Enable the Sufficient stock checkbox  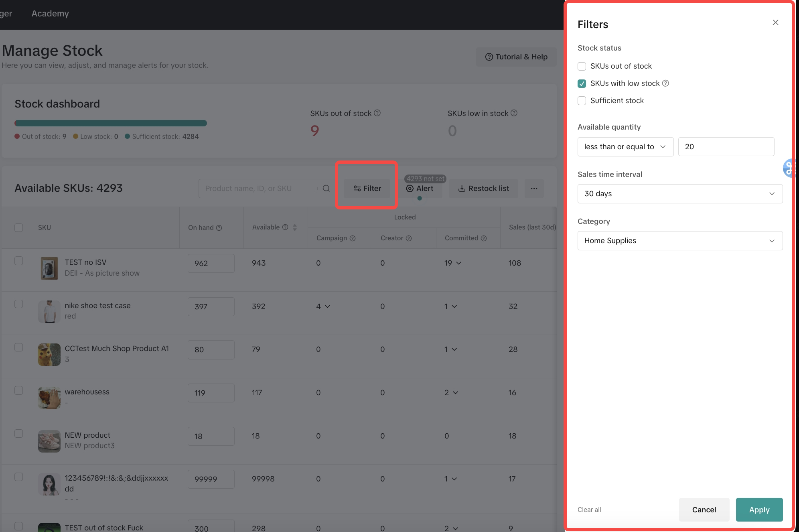[x=582, y=101]
